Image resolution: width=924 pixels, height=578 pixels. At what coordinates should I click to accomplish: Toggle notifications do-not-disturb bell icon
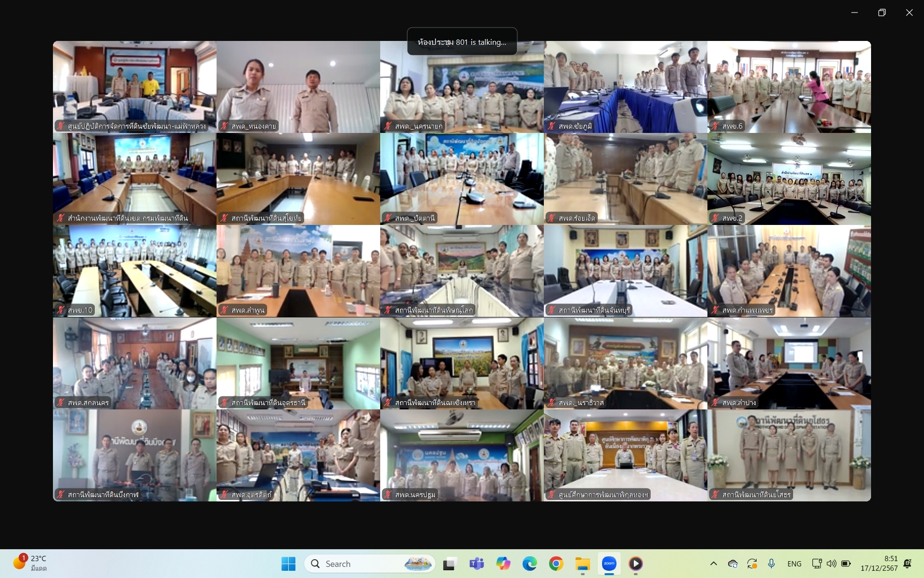[908, 564]
